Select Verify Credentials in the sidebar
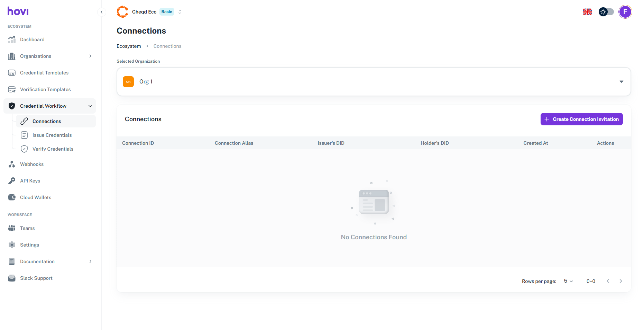This screenshot has width=644, height=330. [53, 149]
